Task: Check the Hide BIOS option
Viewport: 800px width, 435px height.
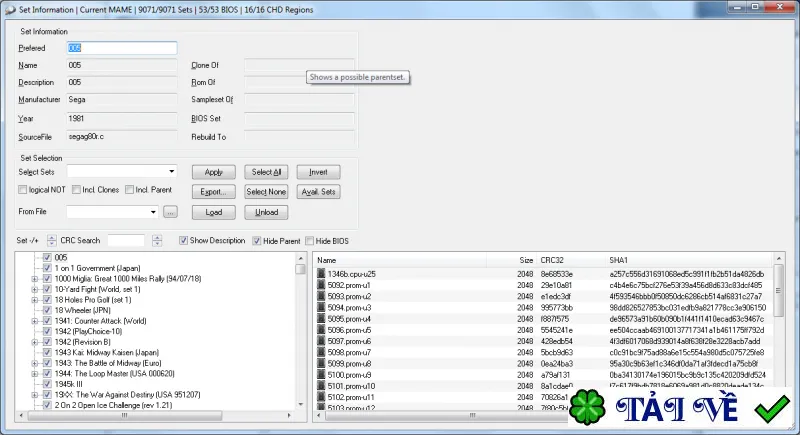Action: [x=309, y=241]
